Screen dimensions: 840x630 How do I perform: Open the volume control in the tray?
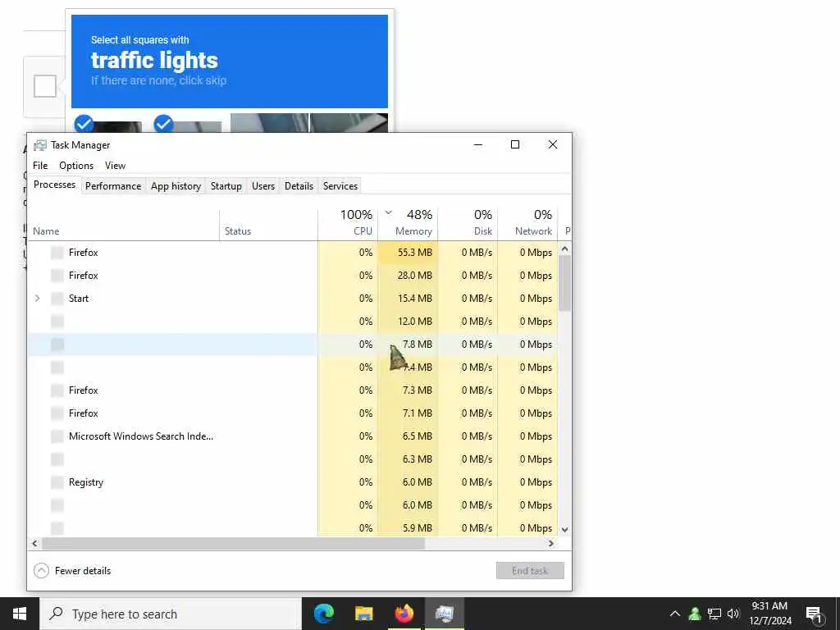pyautogui.click(x=733, y=614)
